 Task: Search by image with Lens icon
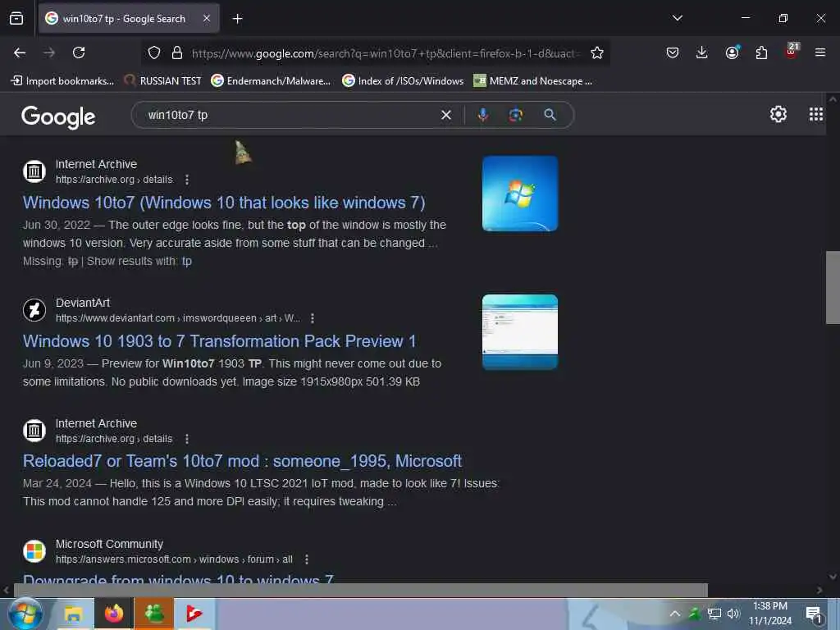pos(515,115)
